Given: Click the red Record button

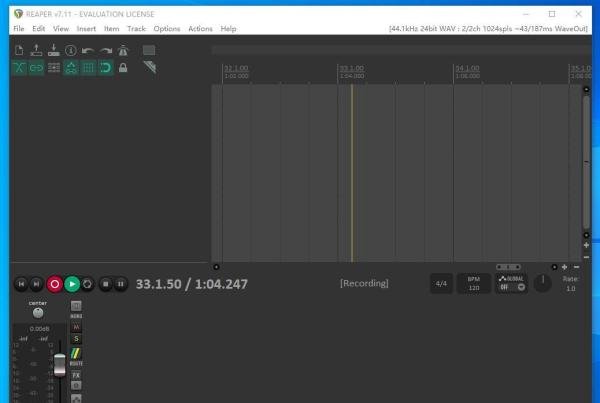Looking at the screenshot, I should [x=55, y=284].
